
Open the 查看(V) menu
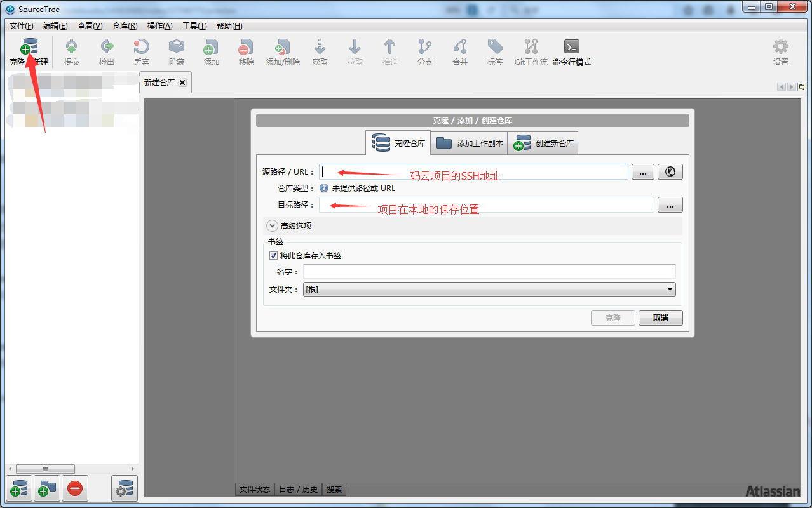coord(90,26)
